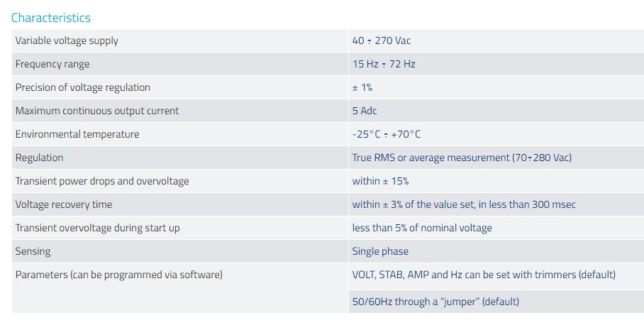644x325 pixels.
Task: Select the within ± 15% value
Action: tap(380, 182)
